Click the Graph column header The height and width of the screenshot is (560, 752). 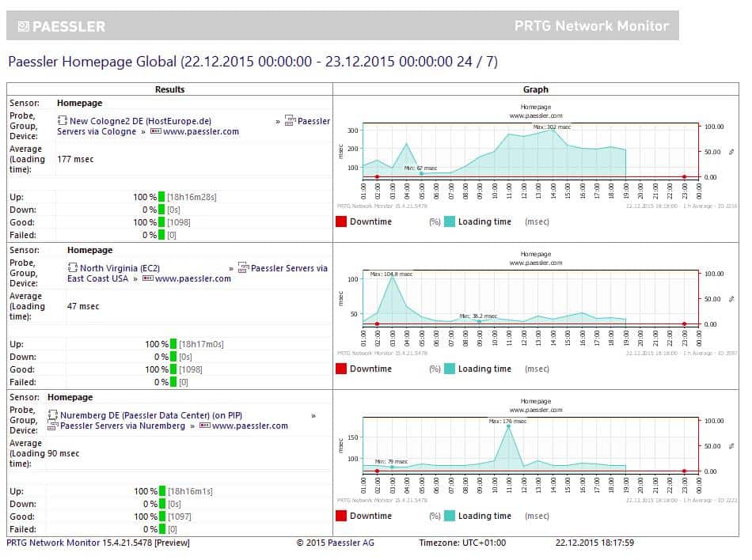536,89
